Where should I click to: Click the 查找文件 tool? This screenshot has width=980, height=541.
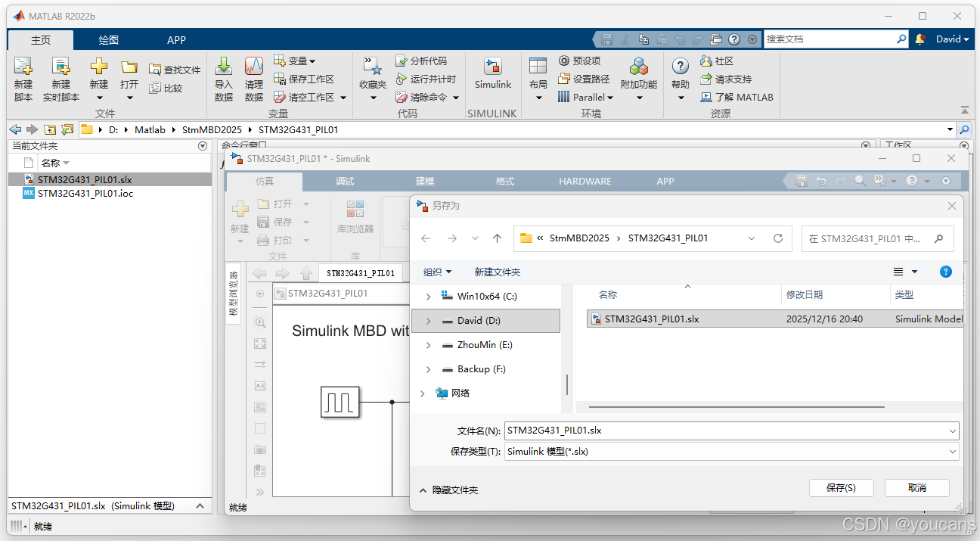[x=175, y=70]
